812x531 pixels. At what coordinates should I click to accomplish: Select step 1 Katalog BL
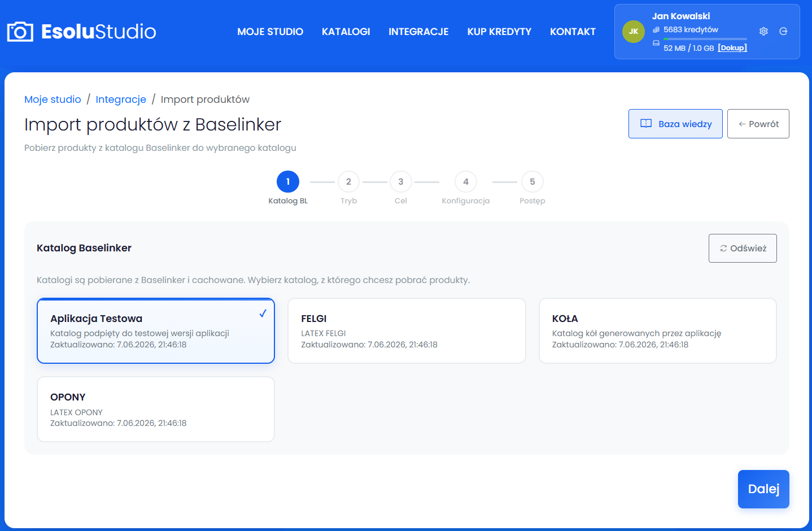(288, 188)
